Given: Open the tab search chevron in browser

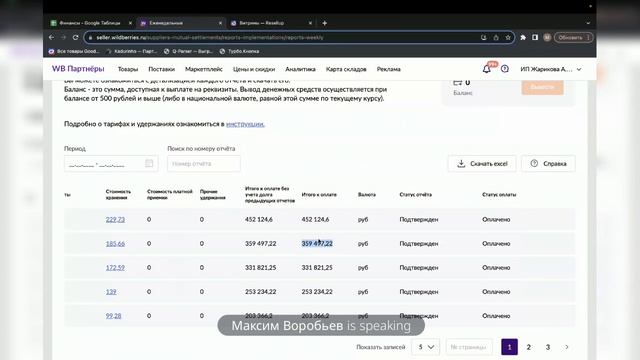Looking at the screenshot, I should [588, 23].
